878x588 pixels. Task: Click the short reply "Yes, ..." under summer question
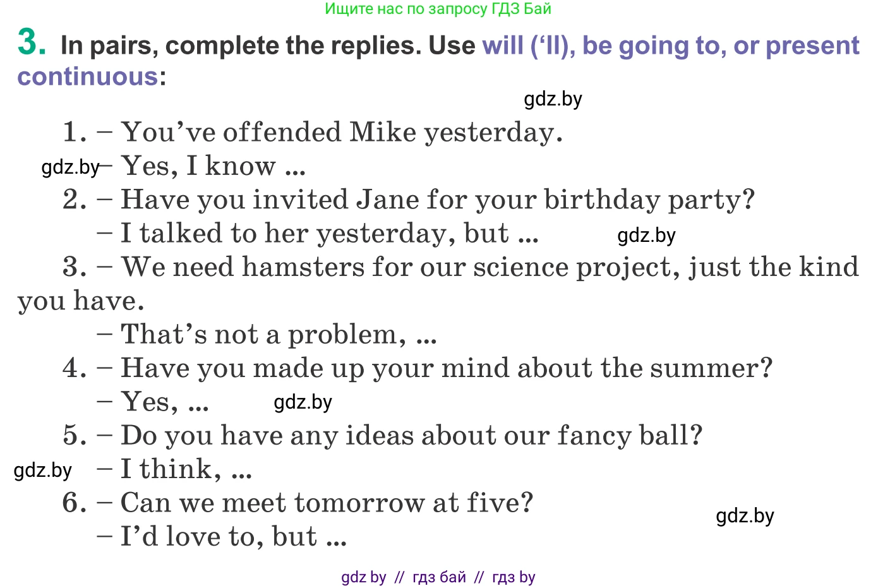(164, 402)
